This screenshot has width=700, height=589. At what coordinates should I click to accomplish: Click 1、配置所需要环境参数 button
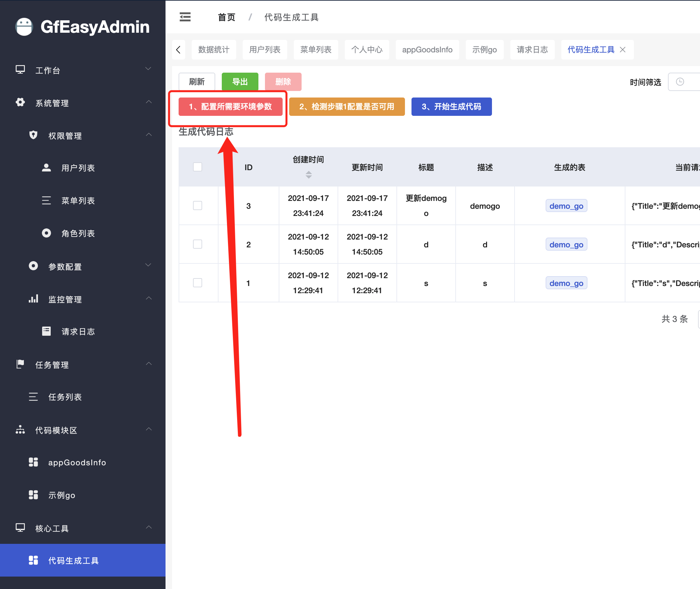pos(231,107)
